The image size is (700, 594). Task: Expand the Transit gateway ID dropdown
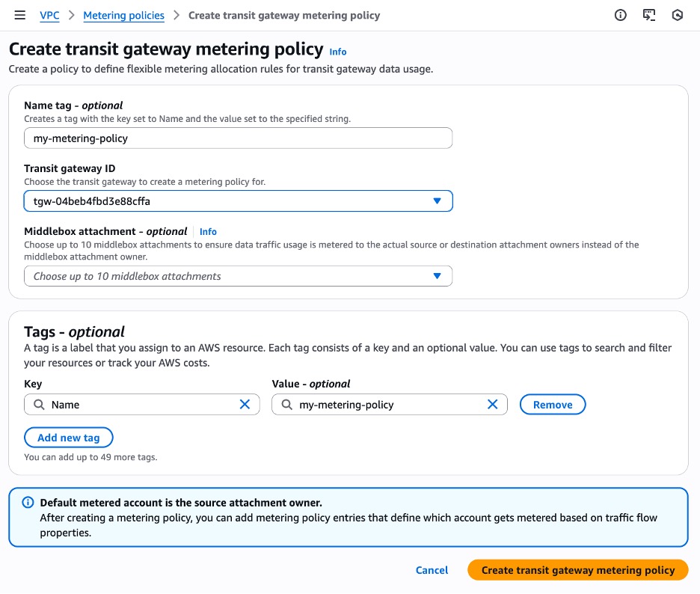[x=437, y=201]
